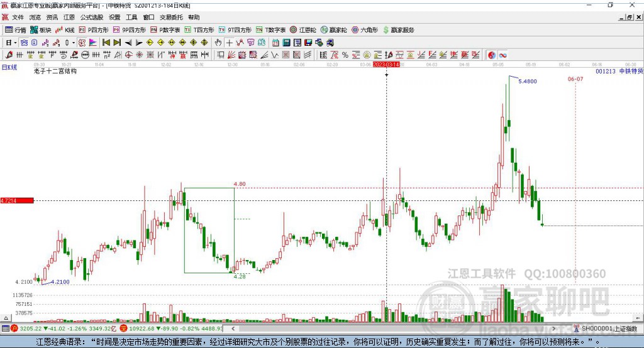Restore the inner document window

click(x=629, y=17)
